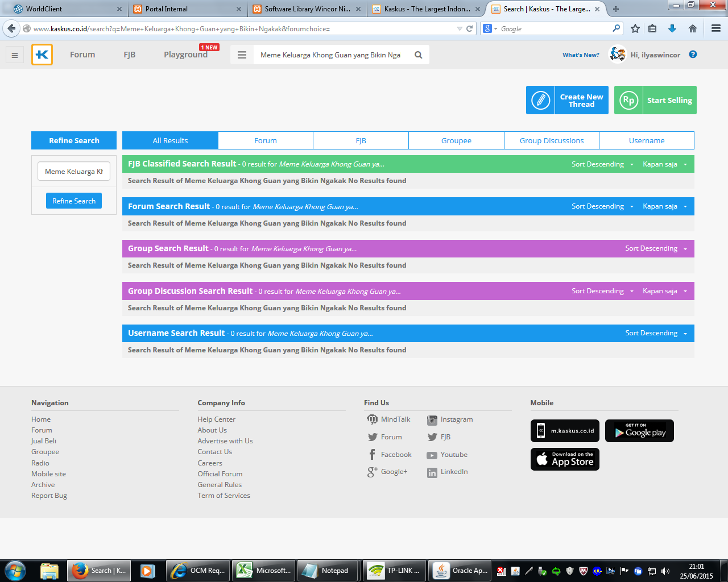728x582 pixels.
Task: Open m.kaskus.co.id mobile site badge
Action: coord(565,431)
